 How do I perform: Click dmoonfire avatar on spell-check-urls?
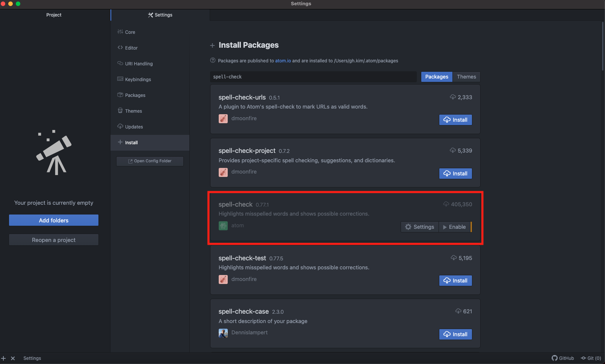[223, 119]
